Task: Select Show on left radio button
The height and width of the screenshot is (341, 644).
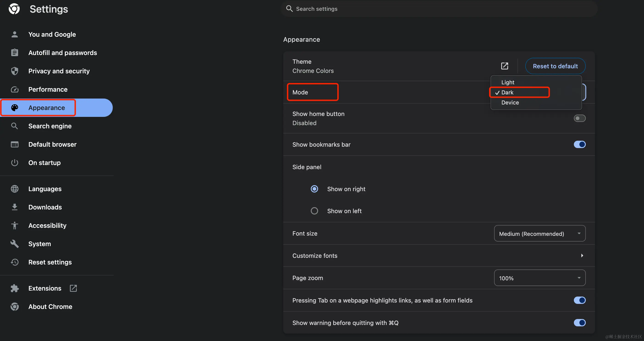Action: click(314, 211)
